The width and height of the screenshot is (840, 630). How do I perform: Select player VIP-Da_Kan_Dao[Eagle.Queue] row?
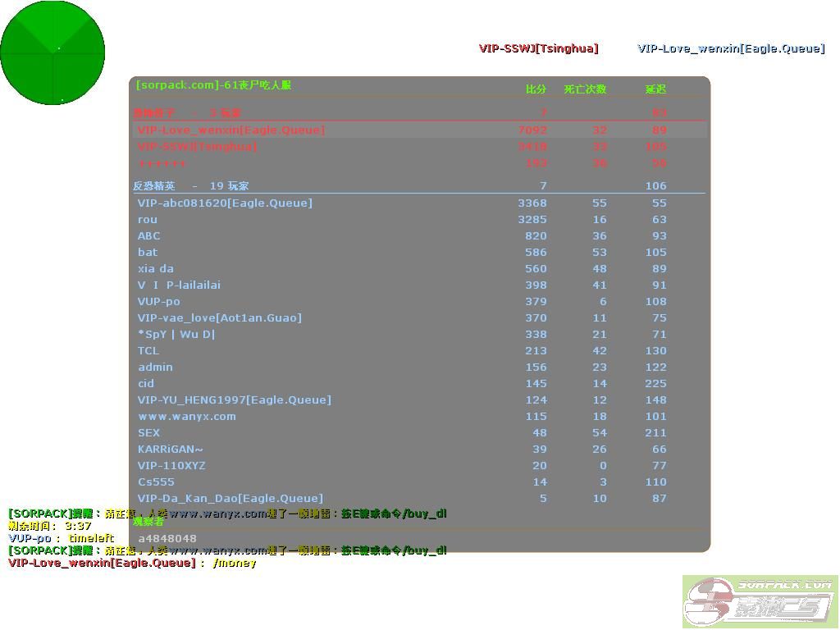(231, 499)
